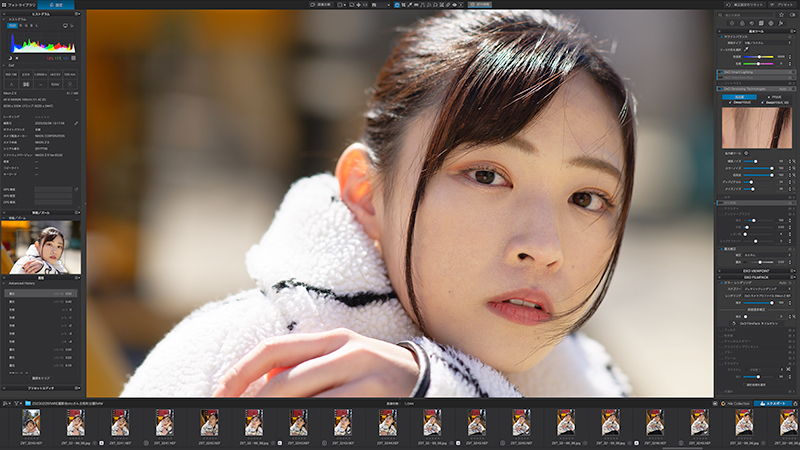Select the RGB channel histogram tab
The image size is (800, 450).
(12, 25)
